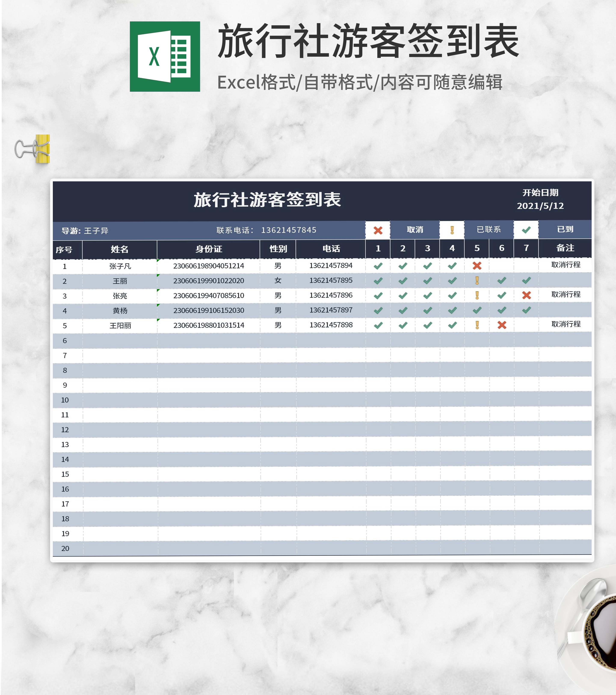The image size is (616, 695).
Task: Select the red X cancel legend icon
Action: pyautogui.click(x=378, y=231)
